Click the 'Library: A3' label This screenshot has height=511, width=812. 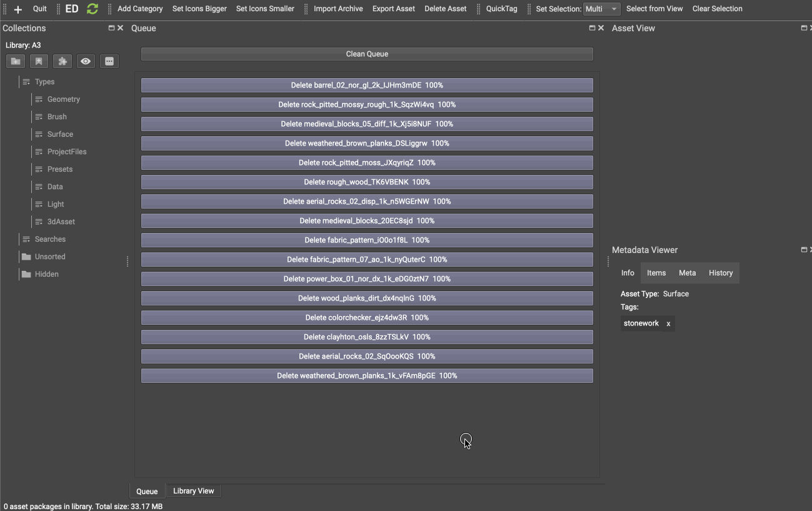23,45
